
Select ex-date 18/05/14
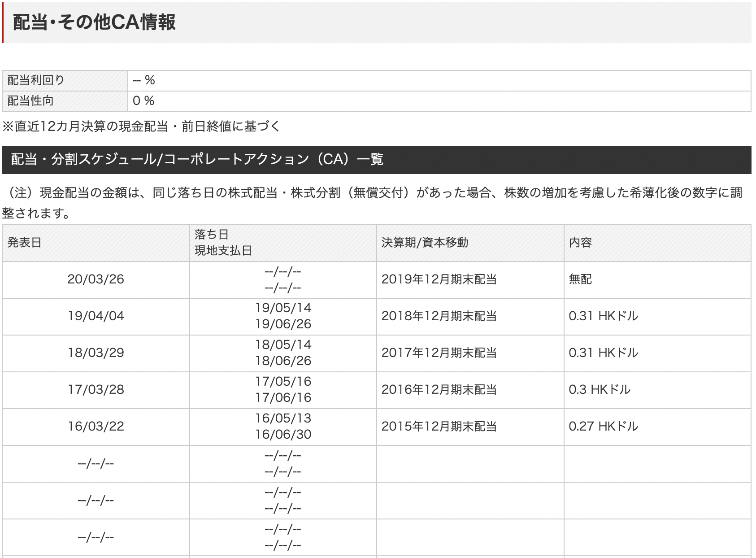point(283,345)
